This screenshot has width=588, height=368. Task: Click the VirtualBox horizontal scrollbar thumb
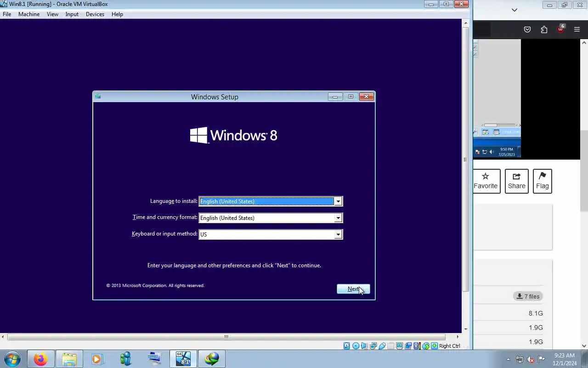coord(226,337)
